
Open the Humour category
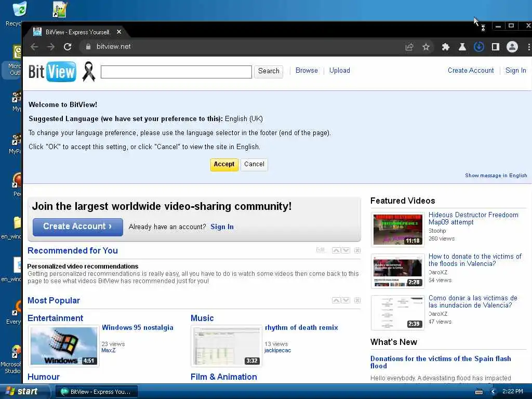click(x=44, y=377)
